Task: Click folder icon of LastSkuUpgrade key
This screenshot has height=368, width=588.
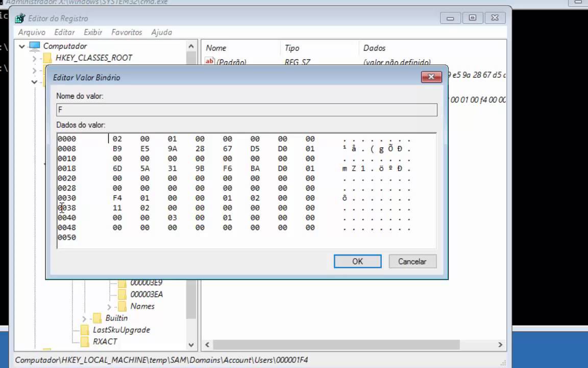Action: [85, 330]
